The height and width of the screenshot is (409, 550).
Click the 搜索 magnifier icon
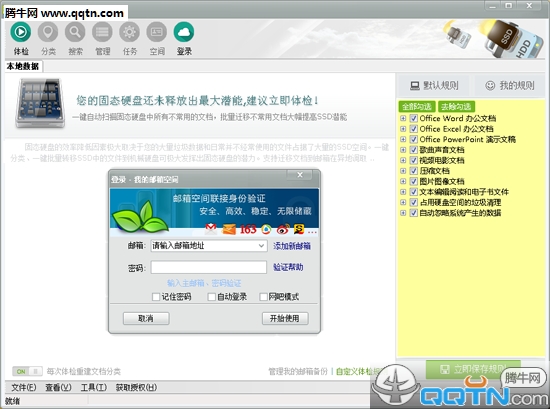point(75,32)
